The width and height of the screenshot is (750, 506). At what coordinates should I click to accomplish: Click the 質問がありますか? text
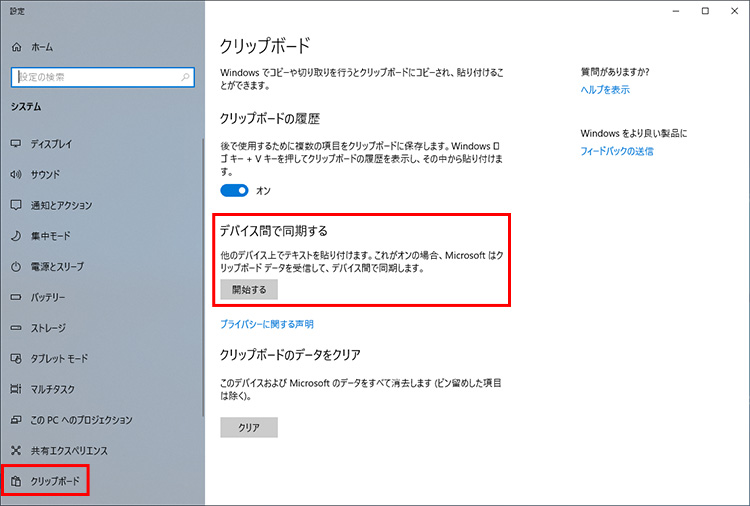point(615,72)
